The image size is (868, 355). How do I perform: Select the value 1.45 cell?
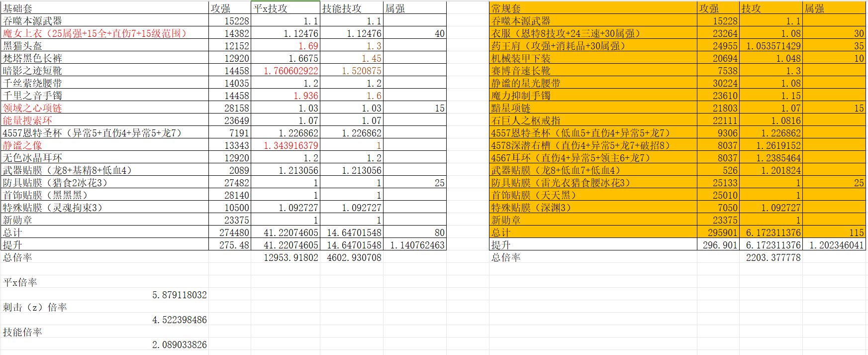point(351,58)
